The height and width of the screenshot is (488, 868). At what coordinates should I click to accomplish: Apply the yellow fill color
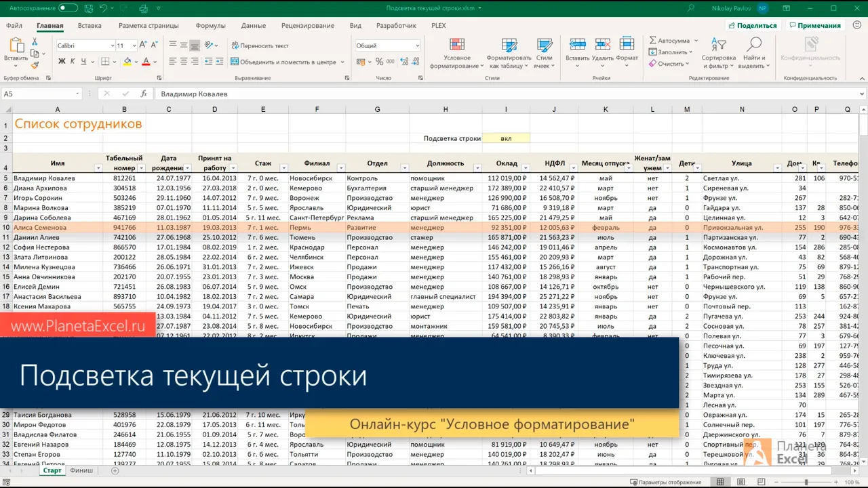127,62
